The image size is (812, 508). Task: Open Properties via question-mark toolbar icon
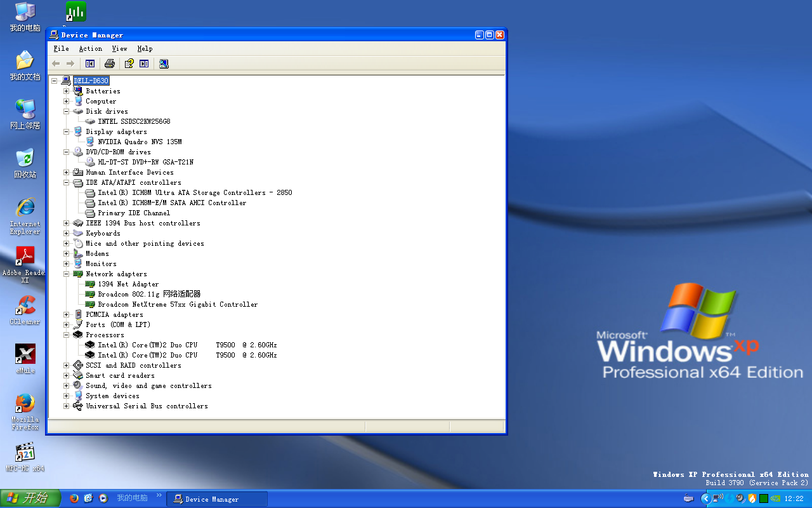(x=129, y=63)
